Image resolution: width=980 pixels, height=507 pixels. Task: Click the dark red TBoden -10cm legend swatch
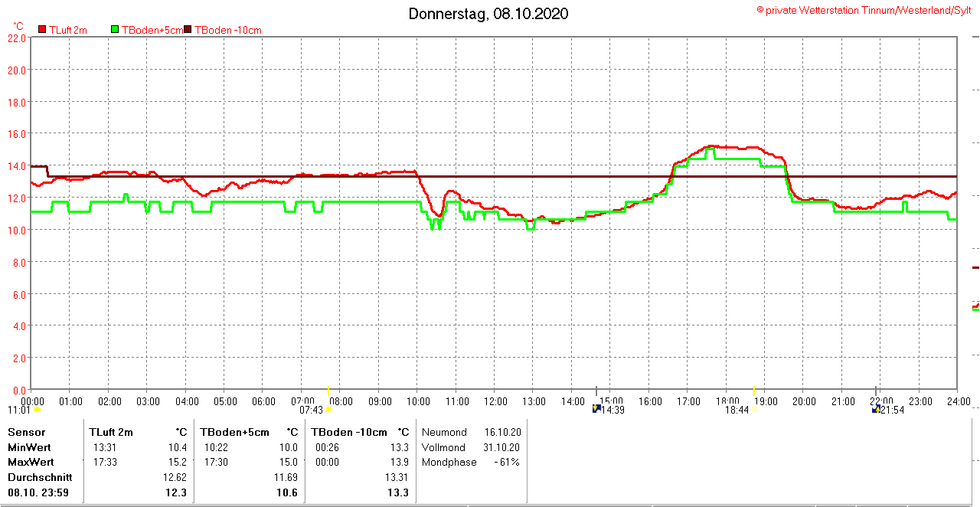point(188,30)
